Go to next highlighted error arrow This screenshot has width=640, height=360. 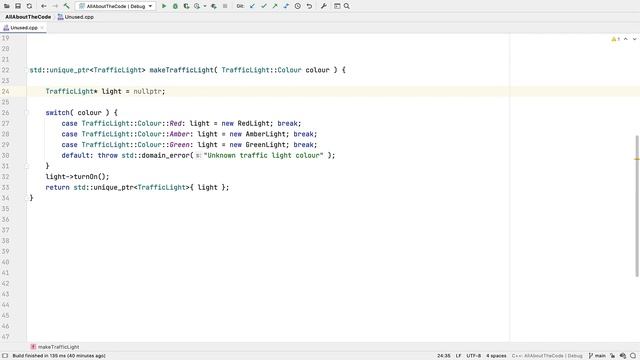[634, 39]
